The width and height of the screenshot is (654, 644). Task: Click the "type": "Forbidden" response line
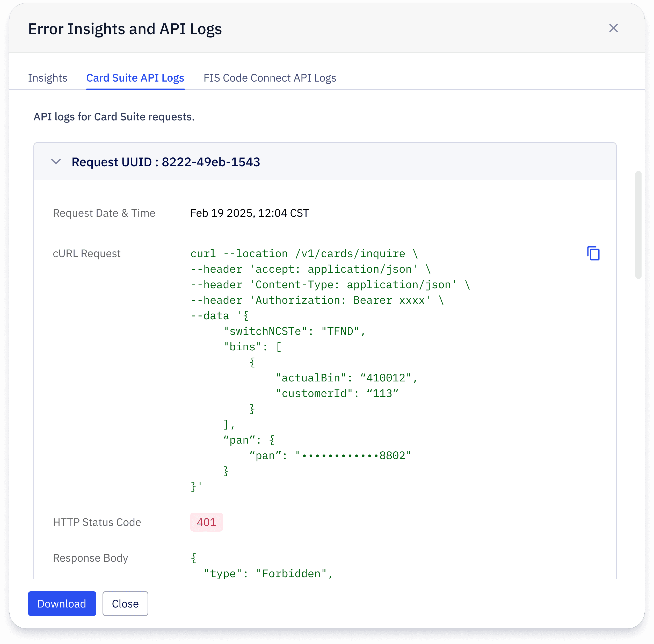268,574
